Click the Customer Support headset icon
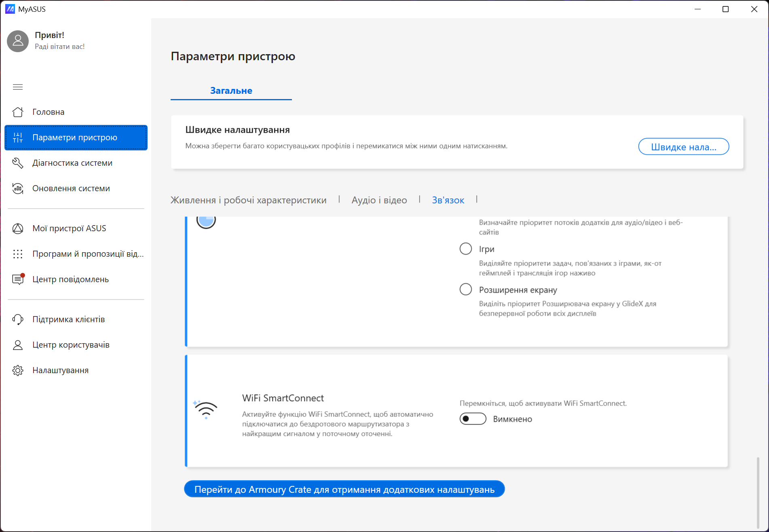The image size is (769, 532). point(18,319)
